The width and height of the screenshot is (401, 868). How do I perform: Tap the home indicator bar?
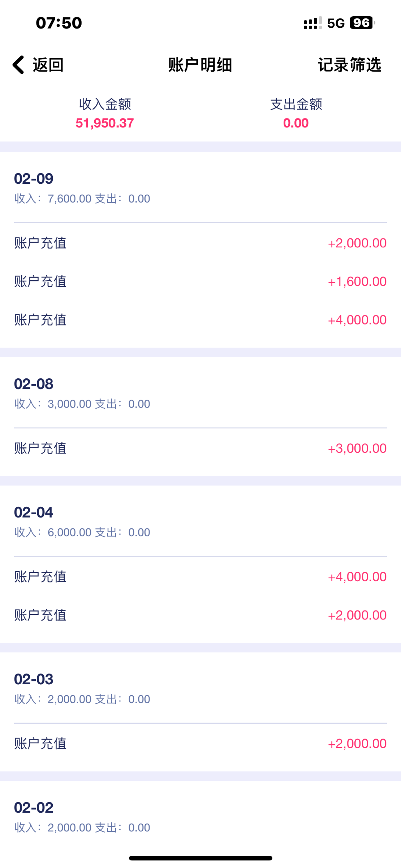[200, 858]
